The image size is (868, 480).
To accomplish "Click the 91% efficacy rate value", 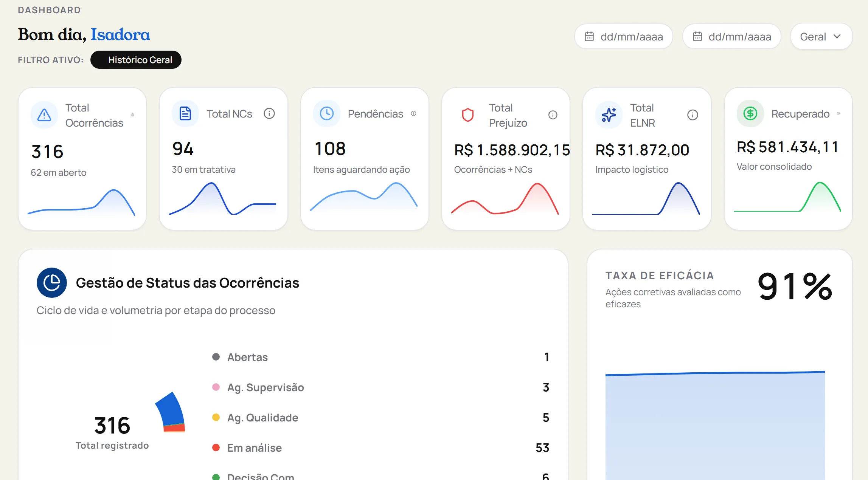I will [x=795, y=286].
